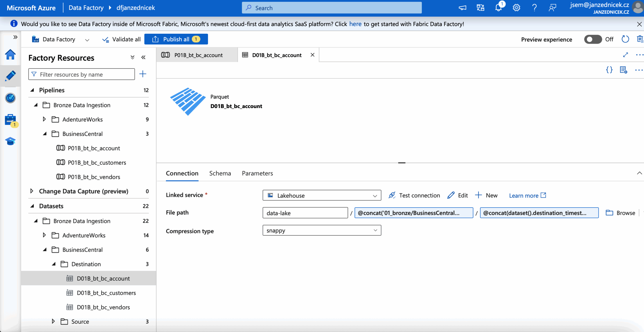Collapse the Pipelines section
644x332 pixels.
coord(32,90)
